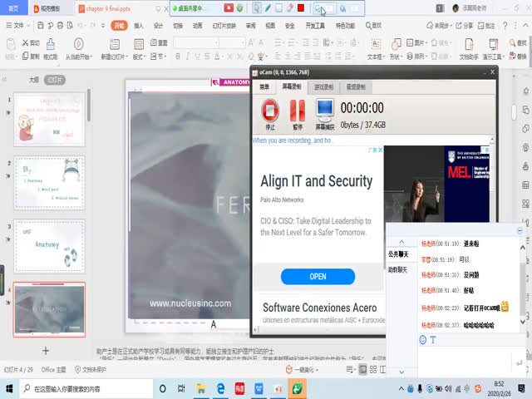Open the 一键美化 dropdown
The height and width of the screenshot is (399, 532).
[x=303, y=369]
